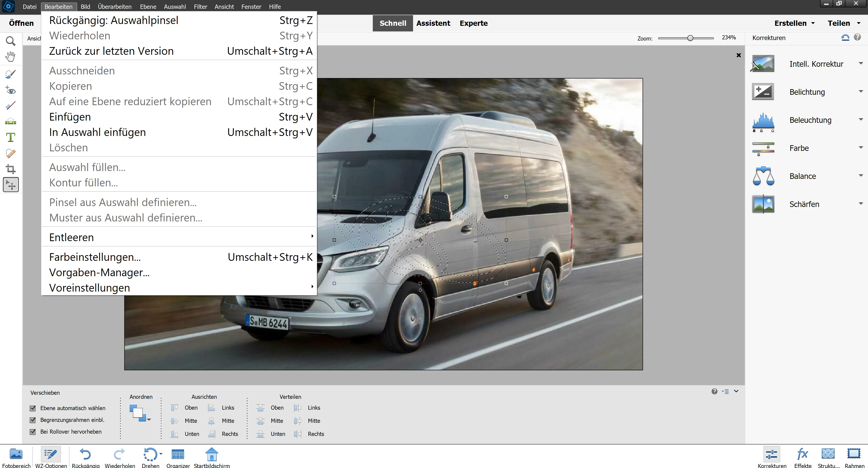Switch to the Experte mode tab

pyautogui.click(x=473, y=23)
